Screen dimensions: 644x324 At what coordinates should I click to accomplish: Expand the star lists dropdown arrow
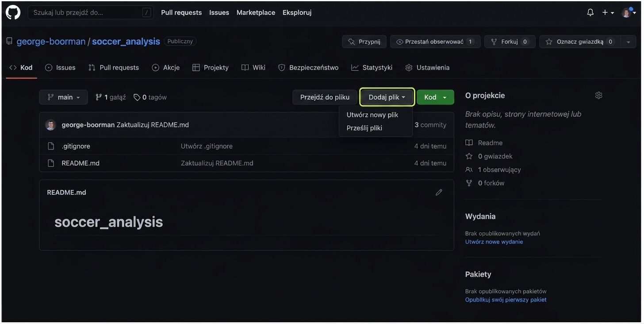628,42
